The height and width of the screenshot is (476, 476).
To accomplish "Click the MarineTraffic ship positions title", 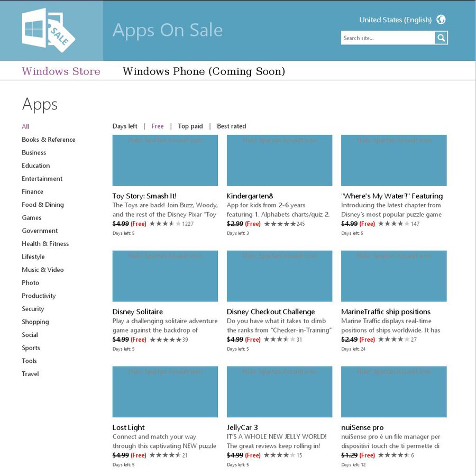I will point(386,312).
